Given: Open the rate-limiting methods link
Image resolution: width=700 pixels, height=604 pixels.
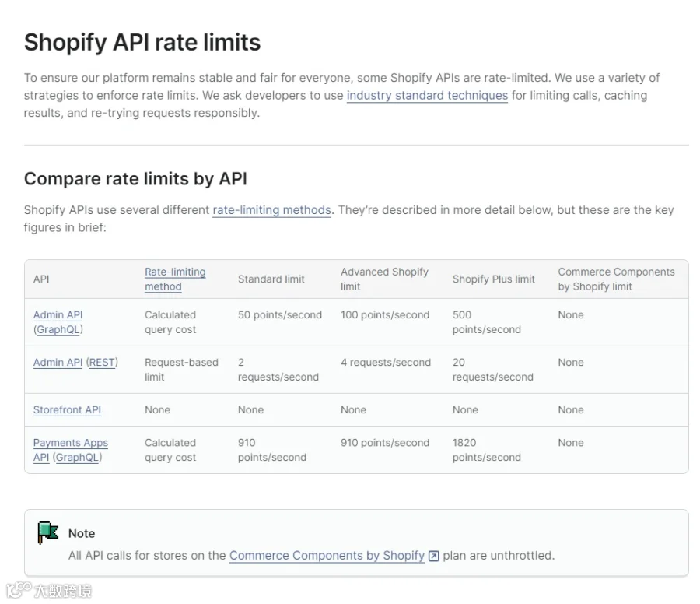Looking at the screenshot, I should pyautogui.click(x=271, y=210).
